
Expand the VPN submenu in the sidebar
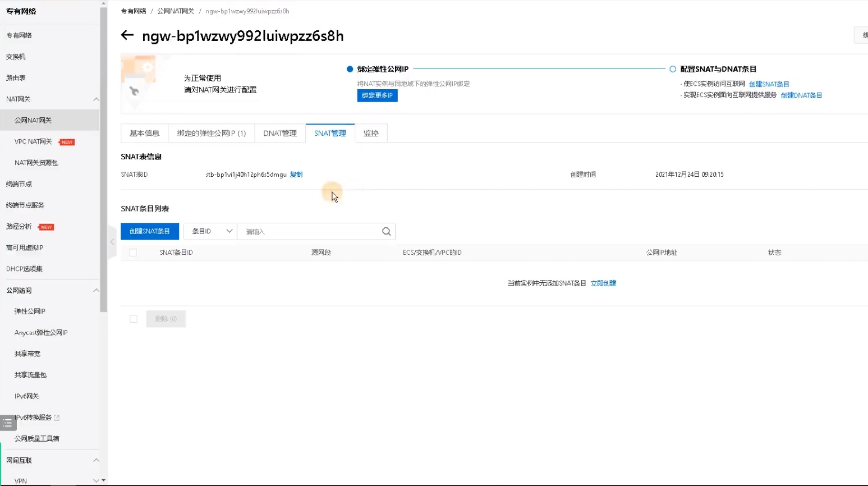96,480
